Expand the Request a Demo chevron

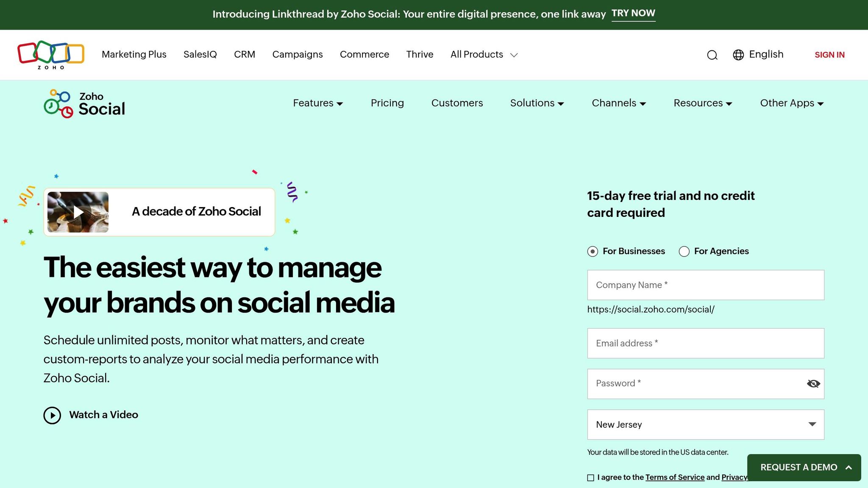click(x=849, y=468)
